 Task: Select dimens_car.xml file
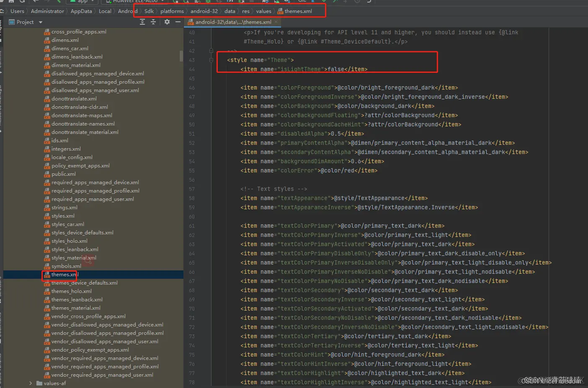(x=70, y=49)
